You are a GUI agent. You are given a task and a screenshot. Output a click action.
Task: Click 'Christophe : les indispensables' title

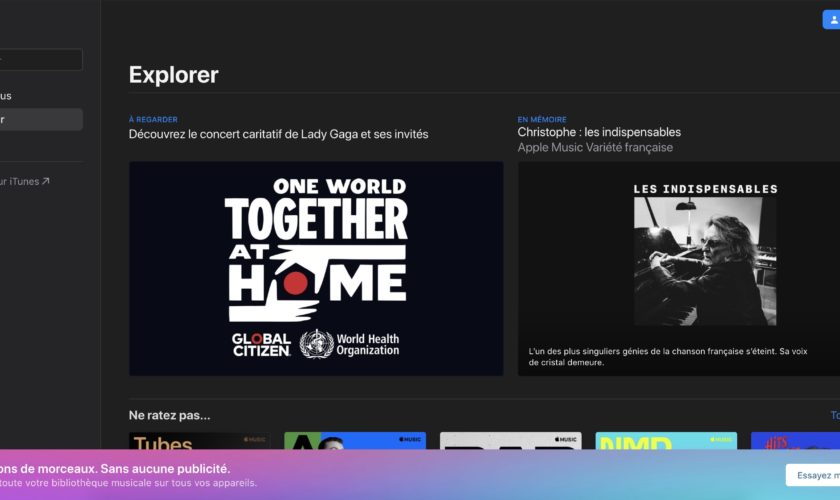coord(599,132)
